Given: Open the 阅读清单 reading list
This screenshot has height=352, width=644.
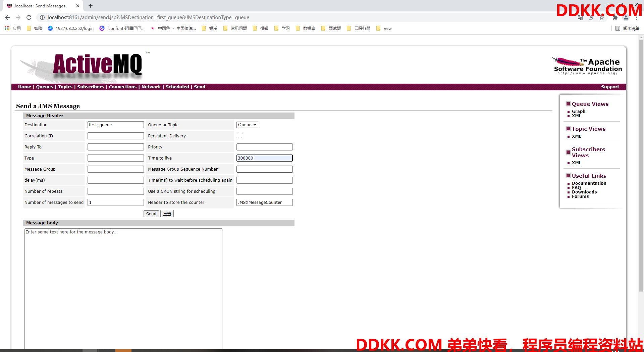Looking at the screenshot, I should pyautogui.click(x=627, y=28).
